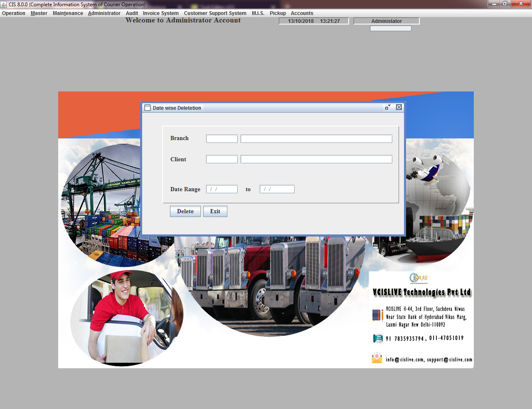This screenshot has width=532, height=409.
Task: Open the Administrator menu
Action: (x=104, y=13)
